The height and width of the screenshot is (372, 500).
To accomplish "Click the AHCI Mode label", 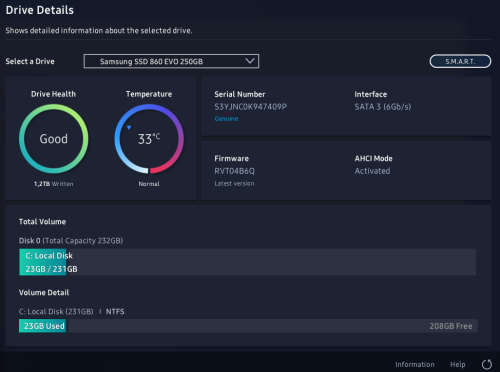I will coord(373,158).
